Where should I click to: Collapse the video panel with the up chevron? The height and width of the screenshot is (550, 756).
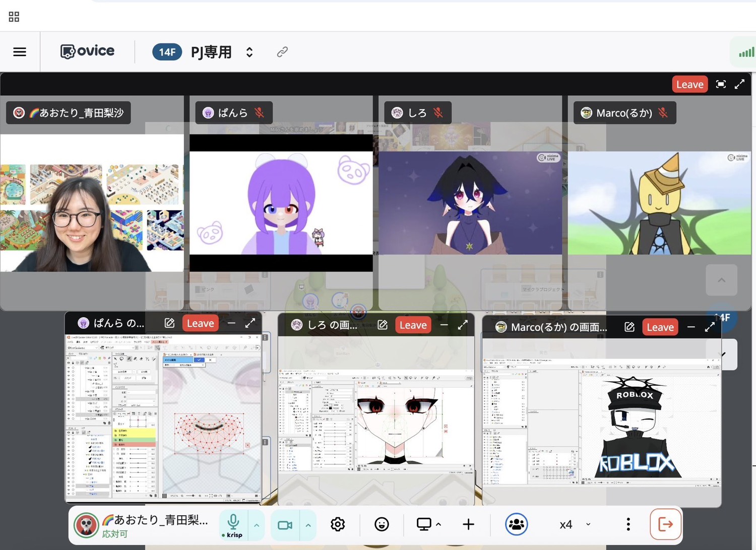722,280
